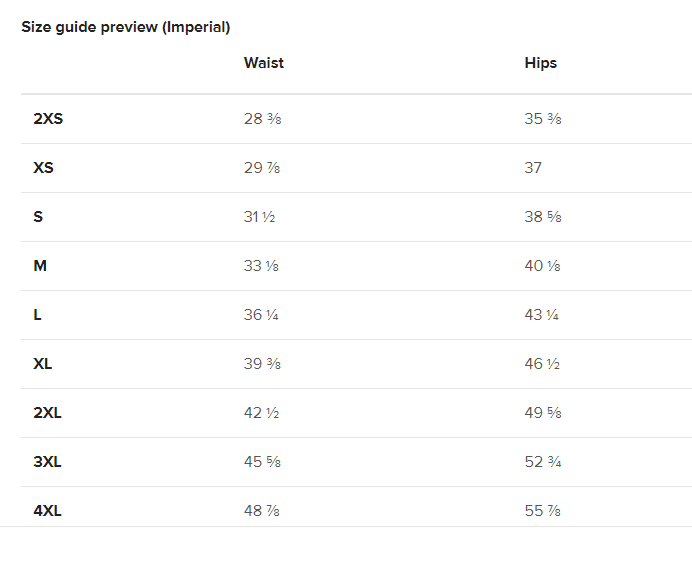
Task: Click the Size guide preview (Imperial) heading
Action: [126, 27]
